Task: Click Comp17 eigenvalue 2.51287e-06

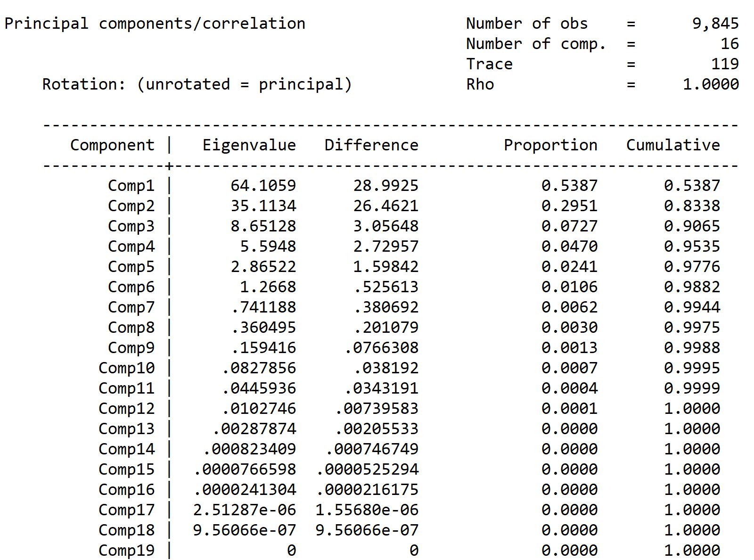Action: click(x=244, y=510)
